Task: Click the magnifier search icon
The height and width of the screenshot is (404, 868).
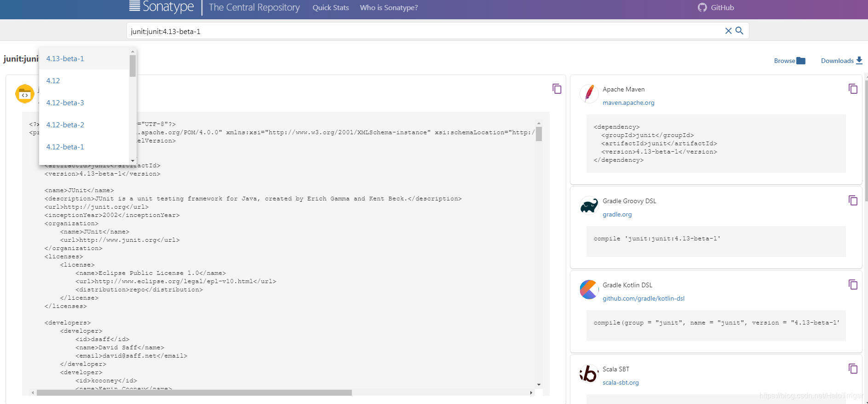Action: pos(739,30)
